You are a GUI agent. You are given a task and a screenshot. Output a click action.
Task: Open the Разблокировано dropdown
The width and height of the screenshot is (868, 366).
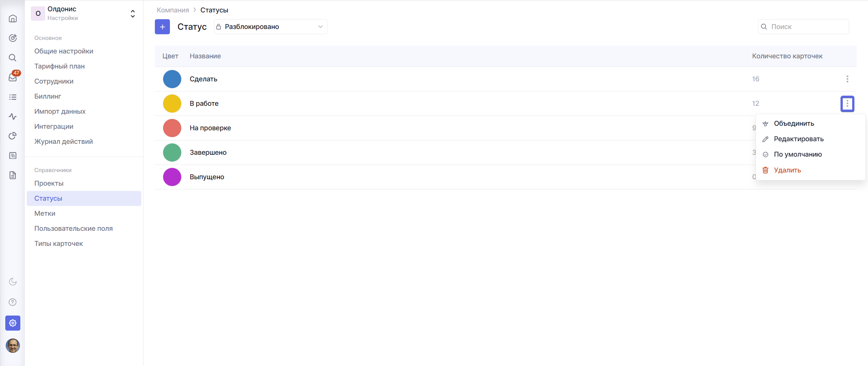tap(270, 27)
